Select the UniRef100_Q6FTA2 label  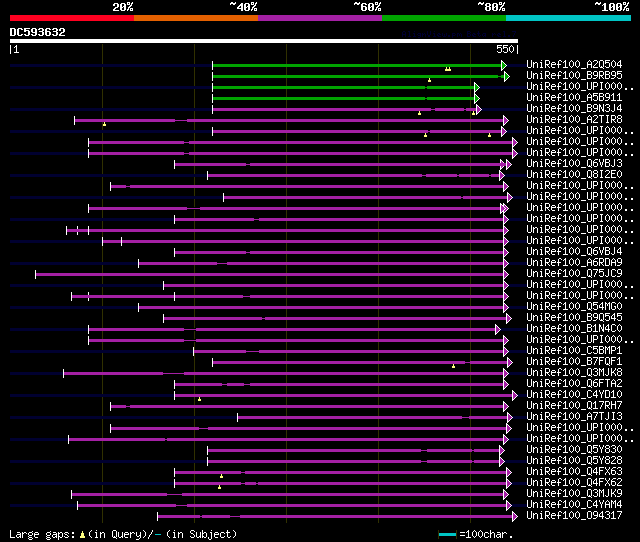[574, 384]
